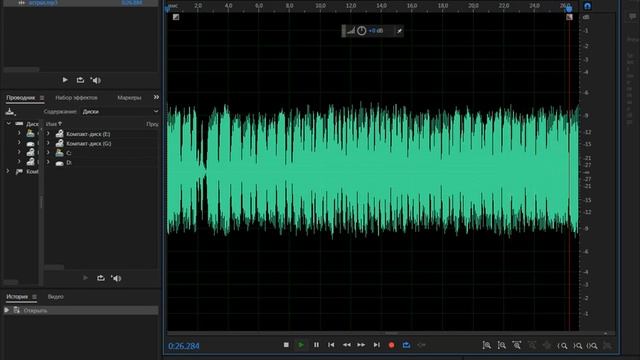Image resolution: width=640 pixels, height=360 pixels.
Task: Click the Rewind transport button
Action: [x=347, y=345]
